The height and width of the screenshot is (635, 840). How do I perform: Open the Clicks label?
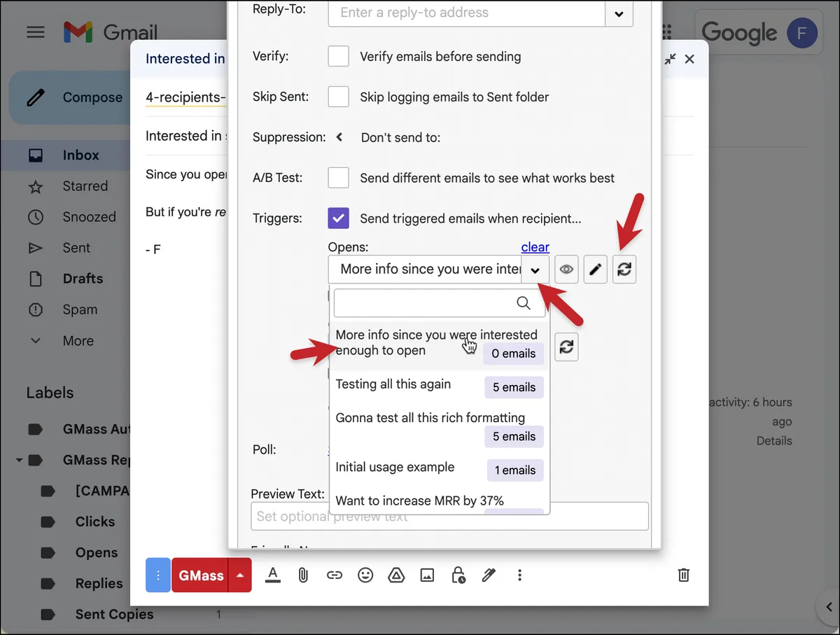click(94, 522)
